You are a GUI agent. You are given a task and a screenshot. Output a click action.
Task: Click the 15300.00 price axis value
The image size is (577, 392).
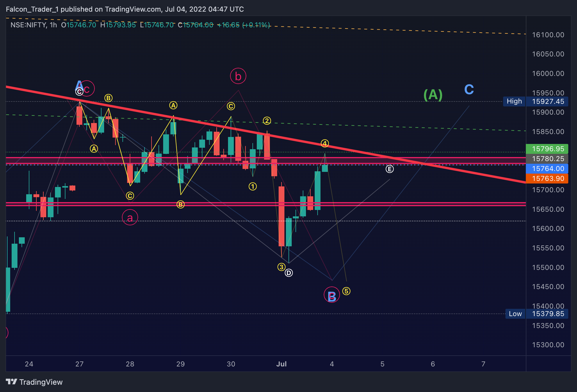tap(548, 345)
